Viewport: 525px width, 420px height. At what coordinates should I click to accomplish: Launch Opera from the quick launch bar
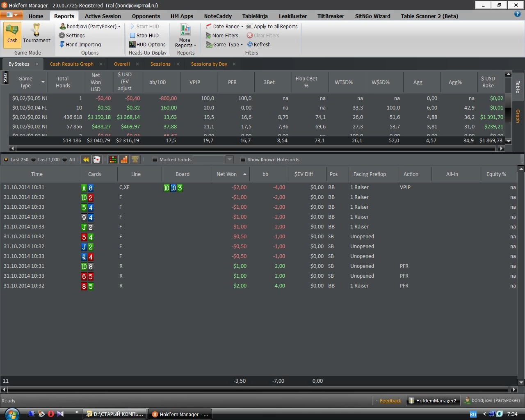coord(51,414)
